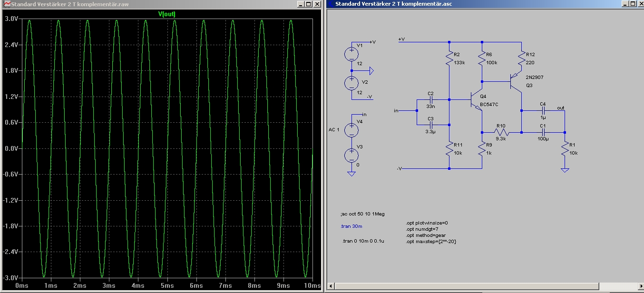Click the ground flag between V1 and V2

tap(371, 71)
